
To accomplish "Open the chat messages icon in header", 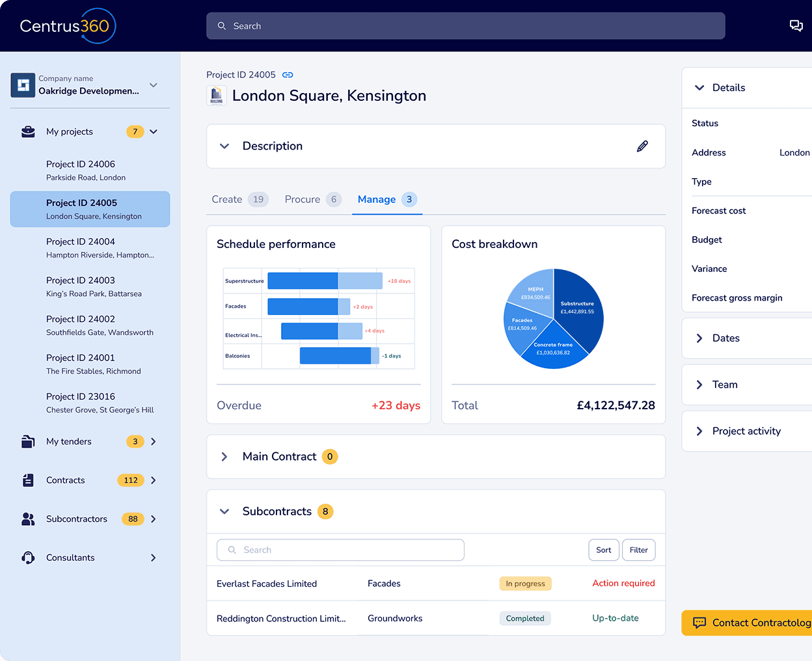I will coord(796,26).
